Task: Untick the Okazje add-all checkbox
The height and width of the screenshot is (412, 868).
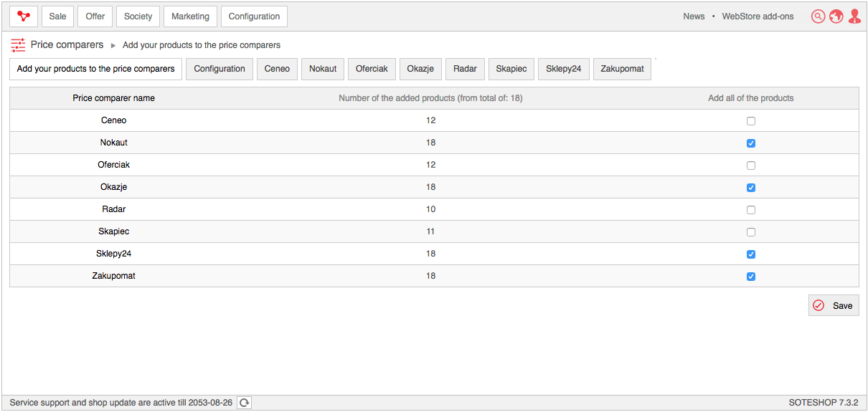Action: [751, 188]
